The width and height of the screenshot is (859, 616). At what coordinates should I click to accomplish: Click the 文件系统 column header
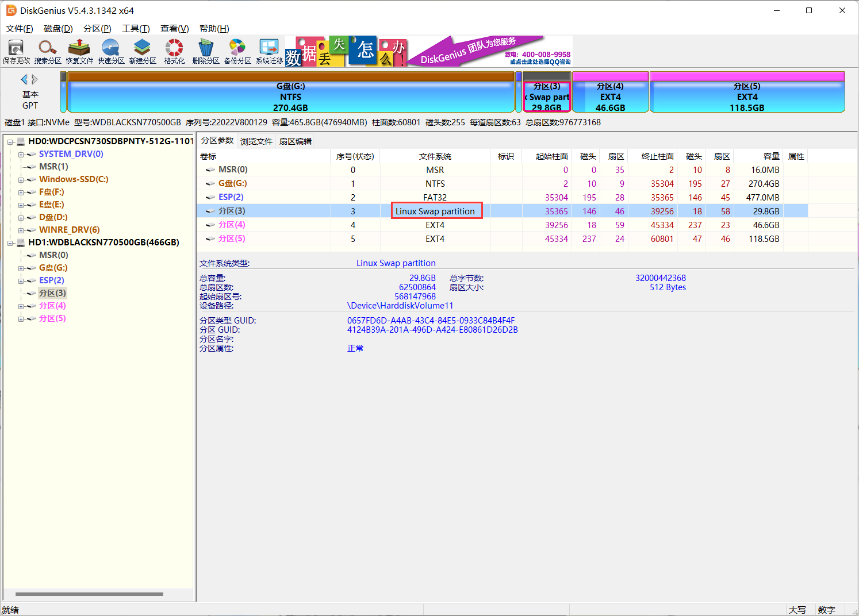coord(435,156)
